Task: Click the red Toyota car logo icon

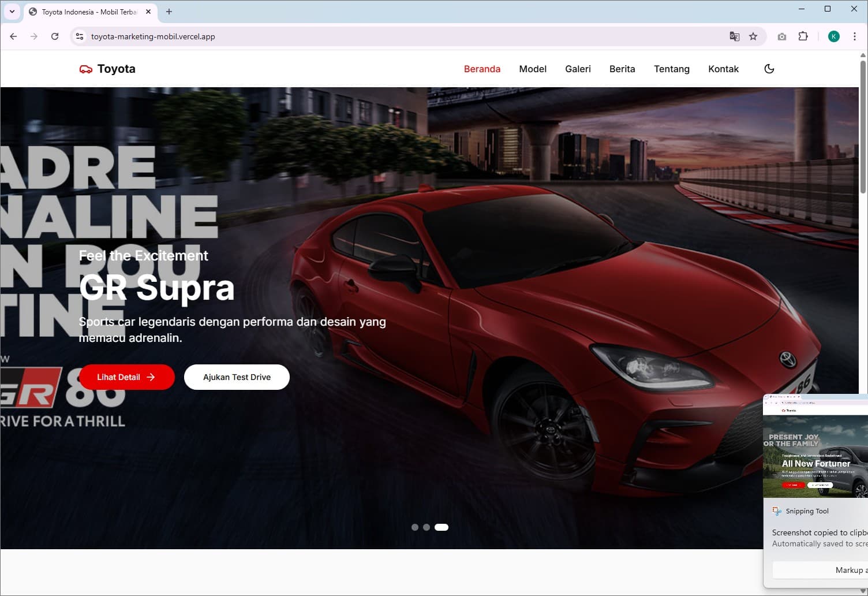Action: point(85,69)
